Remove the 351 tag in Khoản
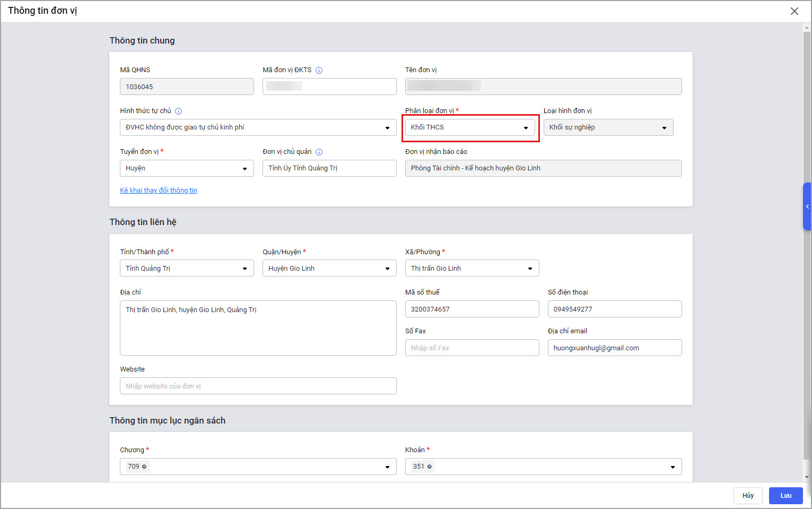The height and width of the screenshot is (509, 812). (430, 467)
